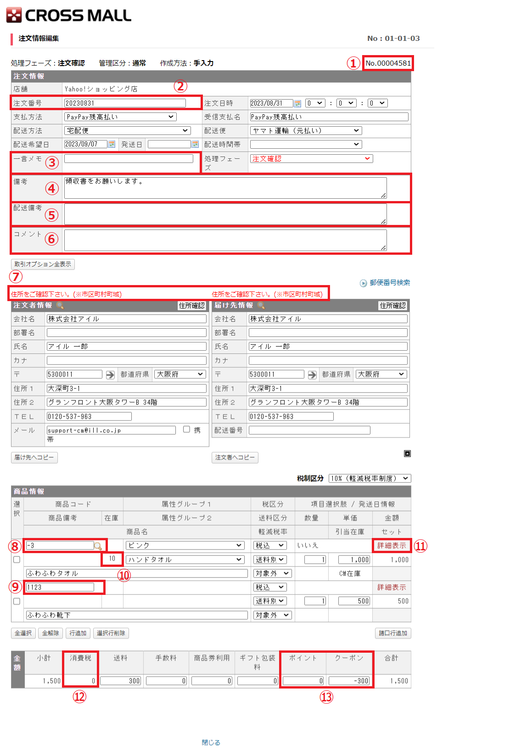Open the 税込 dropdown for product -3
The image size is (532, 756).
[270, 545]
